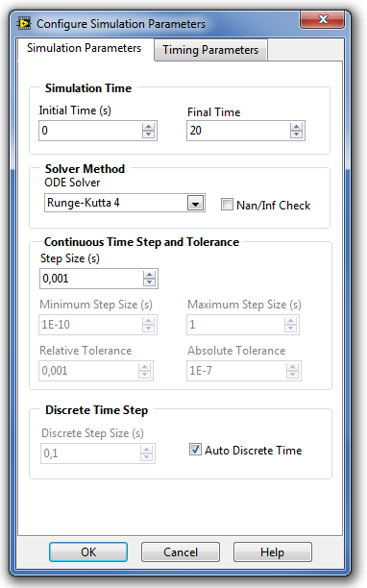Image resolution: width=367 pixels, height=588 pixels.
Task: Select the Simulation Parameters tab
Action: 85,48
